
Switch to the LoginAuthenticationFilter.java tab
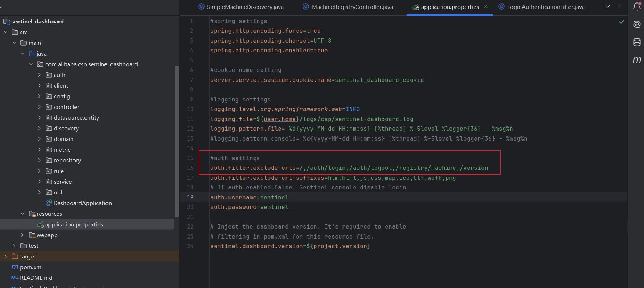545,7
